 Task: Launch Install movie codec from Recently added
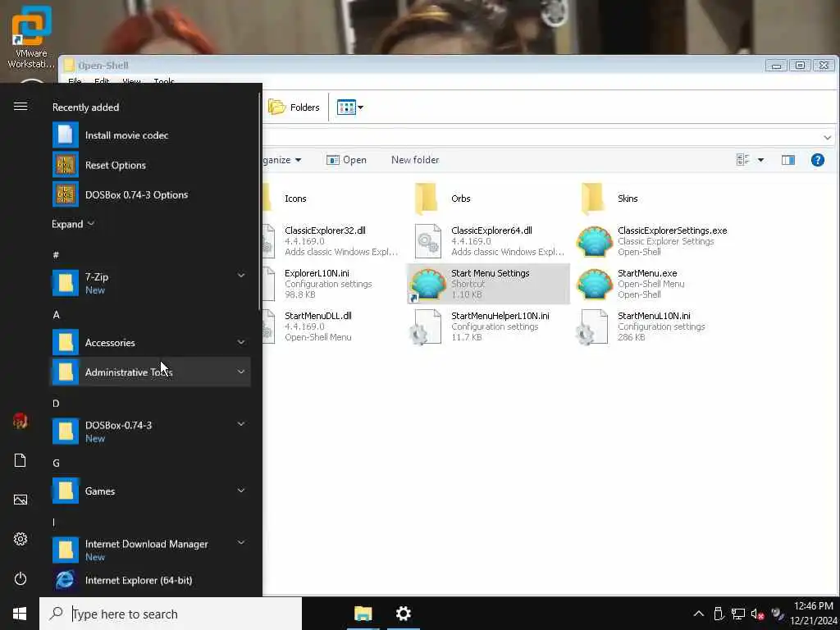point(151,135)
